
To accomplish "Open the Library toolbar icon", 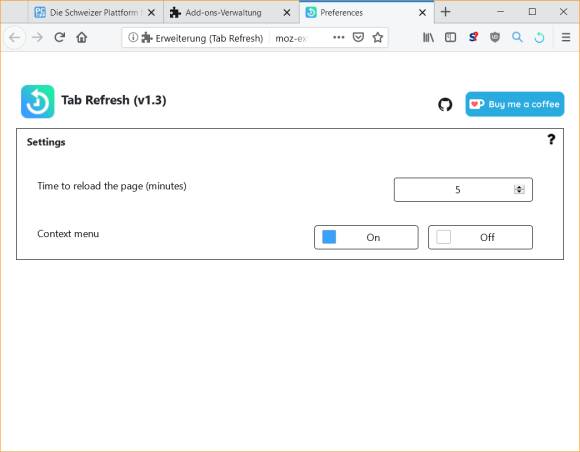I will pos(428,37).
